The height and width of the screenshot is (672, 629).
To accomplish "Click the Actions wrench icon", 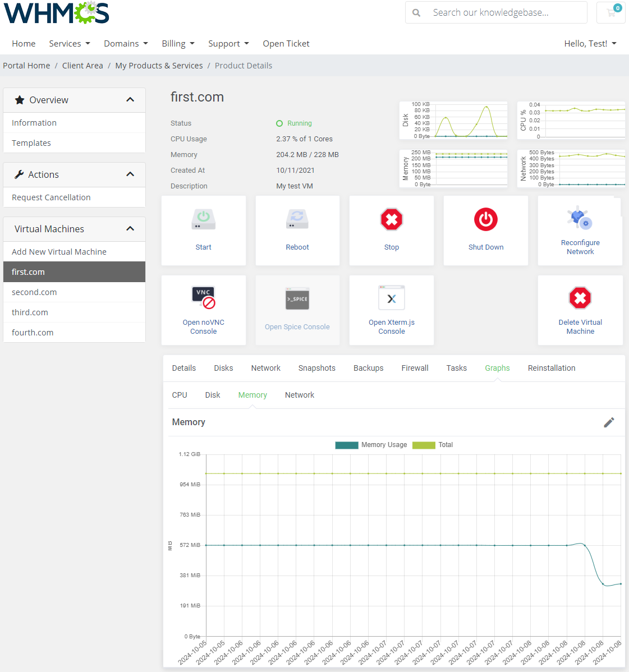I will pos(19,174).
